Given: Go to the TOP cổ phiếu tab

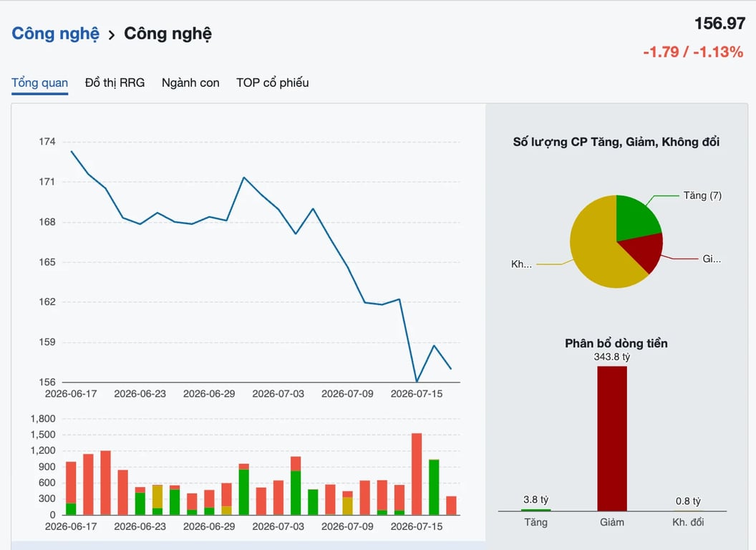Looking at the screenshot, I should click(x=273, y=82).
